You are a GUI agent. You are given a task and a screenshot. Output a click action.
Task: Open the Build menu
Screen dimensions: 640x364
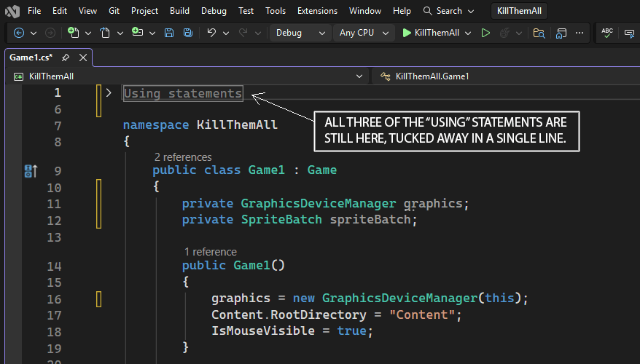[x=179, y=11]
